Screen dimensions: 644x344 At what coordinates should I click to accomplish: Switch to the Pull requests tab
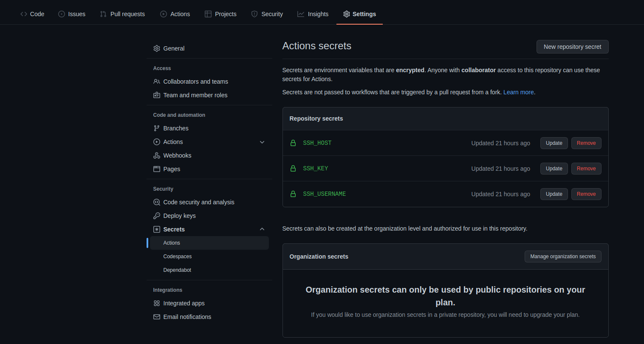point(122,14)
